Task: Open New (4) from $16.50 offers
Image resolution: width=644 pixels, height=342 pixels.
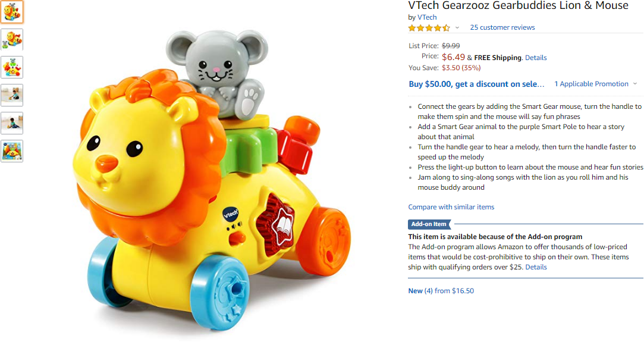Action: (x=441, y=291)
